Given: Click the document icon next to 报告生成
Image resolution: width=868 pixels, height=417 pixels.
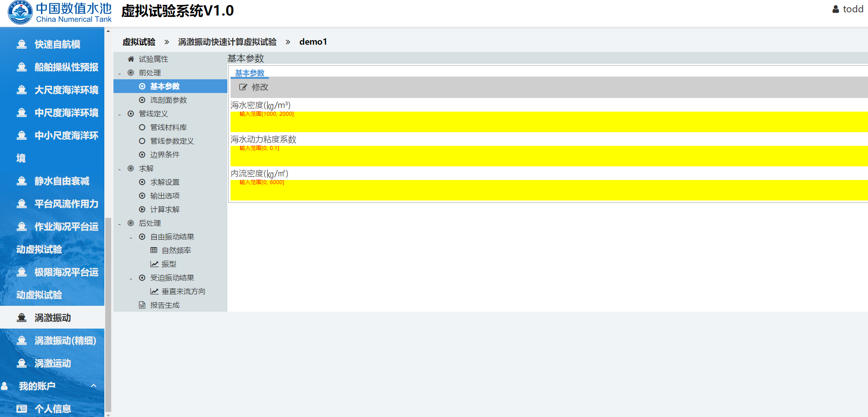Looking at the screenshot, I should [x=142, y=305].
